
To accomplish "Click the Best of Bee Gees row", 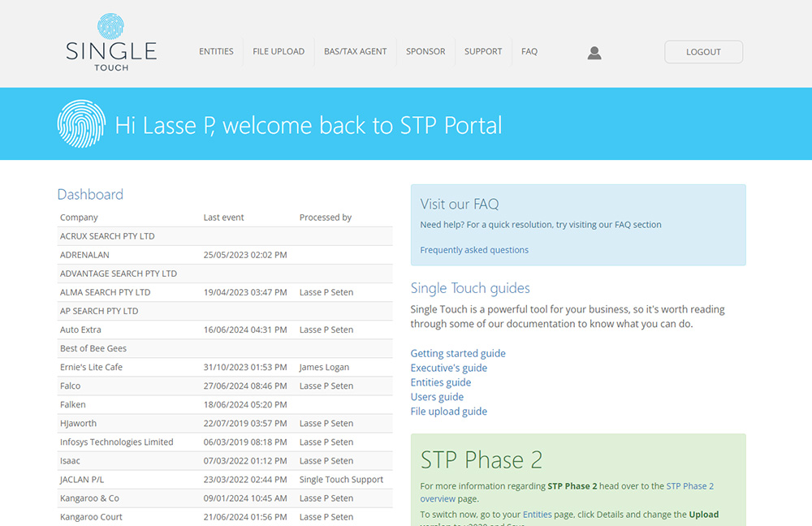I will coord(225,348).
